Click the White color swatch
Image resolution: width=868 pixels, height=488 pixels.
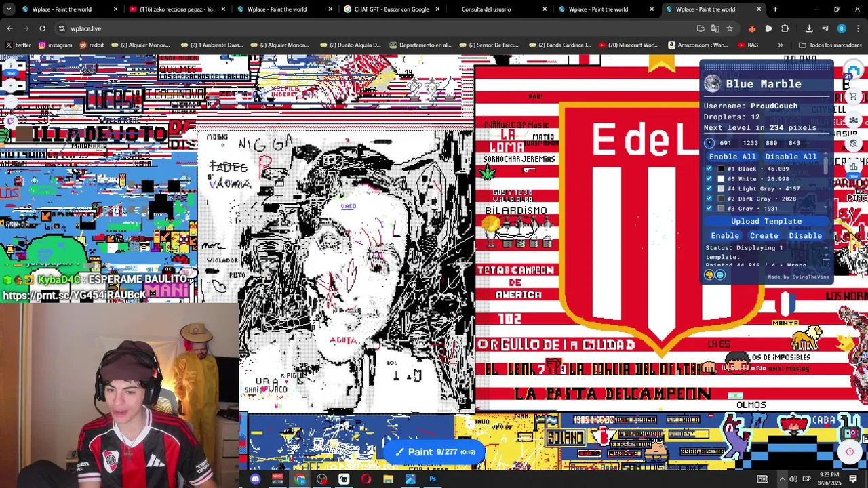(721, 179)
